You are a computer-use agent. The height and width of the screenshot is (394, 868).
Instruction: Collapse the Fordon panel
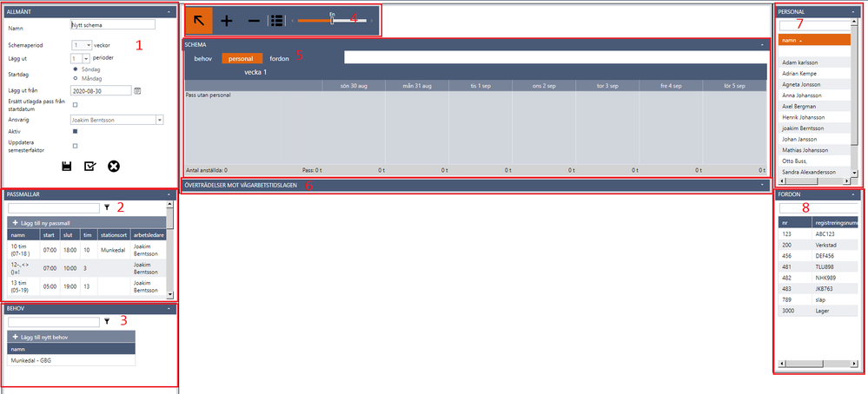coord(852,194)
